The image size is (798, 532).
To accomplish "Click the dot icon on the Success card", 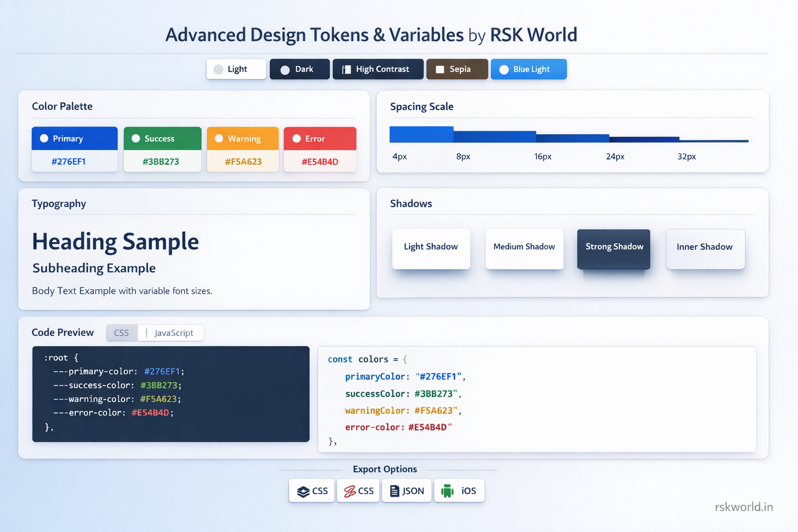I will click(136, 138).
